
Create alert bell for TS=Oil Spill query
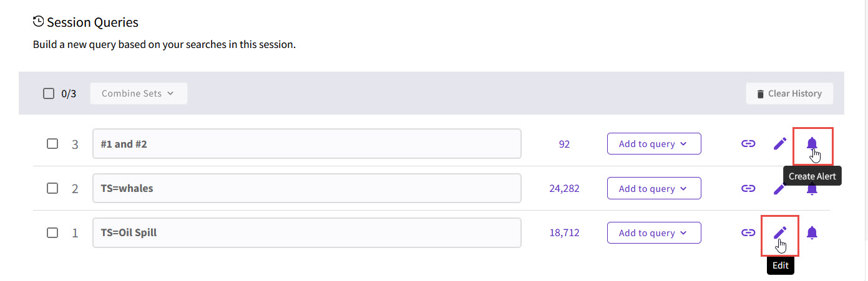tap(811, 233)
